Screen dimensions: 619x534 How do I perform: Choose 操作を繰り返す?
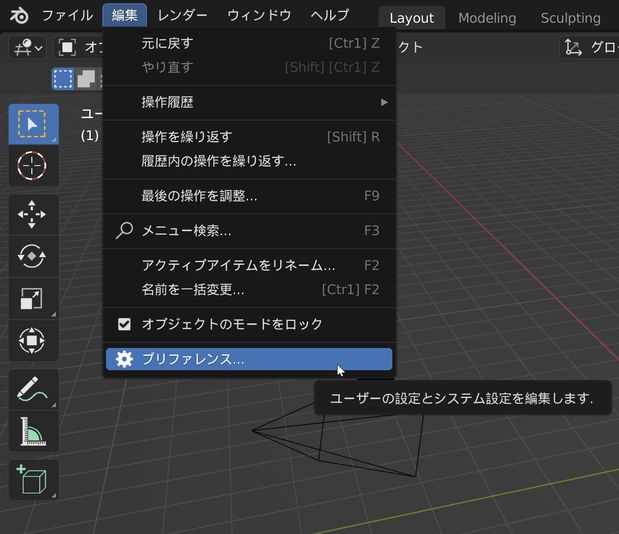pos(249,137)
